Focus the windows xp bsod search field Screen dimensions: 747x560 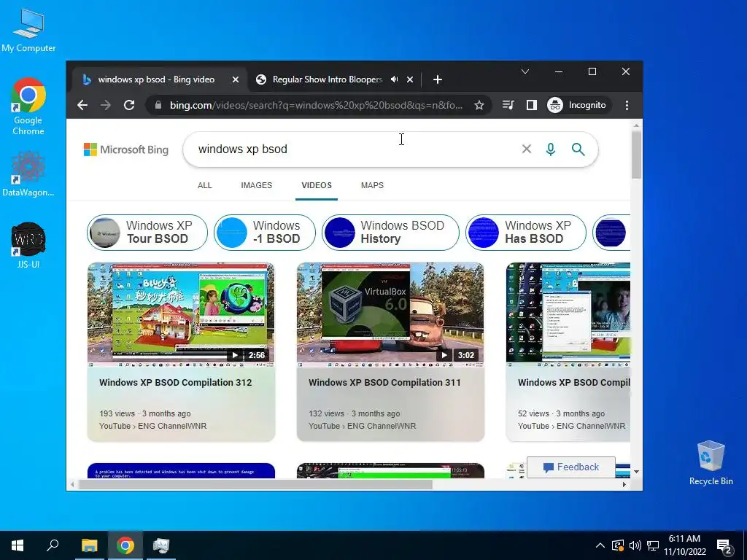point(355,149)
